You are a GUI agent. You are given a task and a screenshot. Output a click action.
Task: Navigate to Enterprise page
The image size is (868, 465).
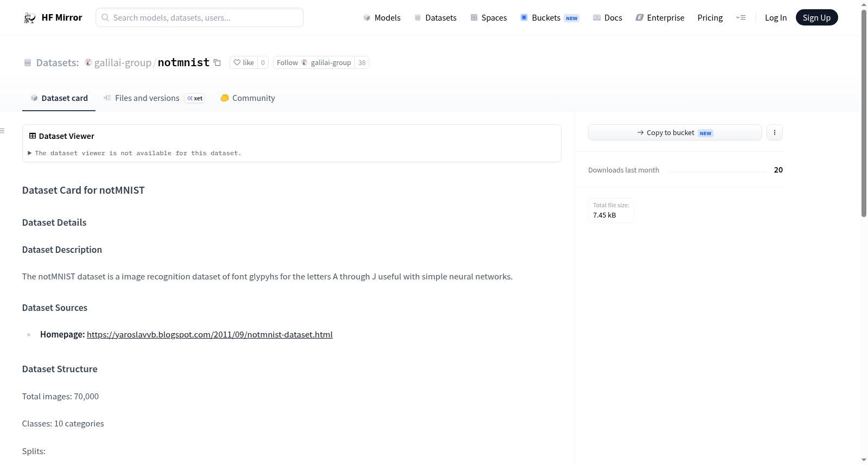(x=660, y=17)
